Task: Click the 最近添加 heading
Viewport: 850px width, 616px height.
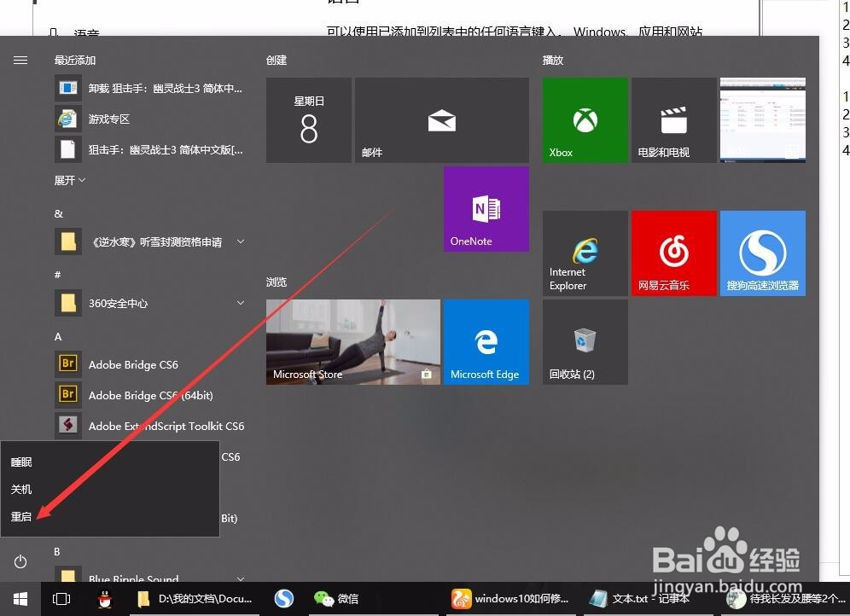Action: click(75, 60)
